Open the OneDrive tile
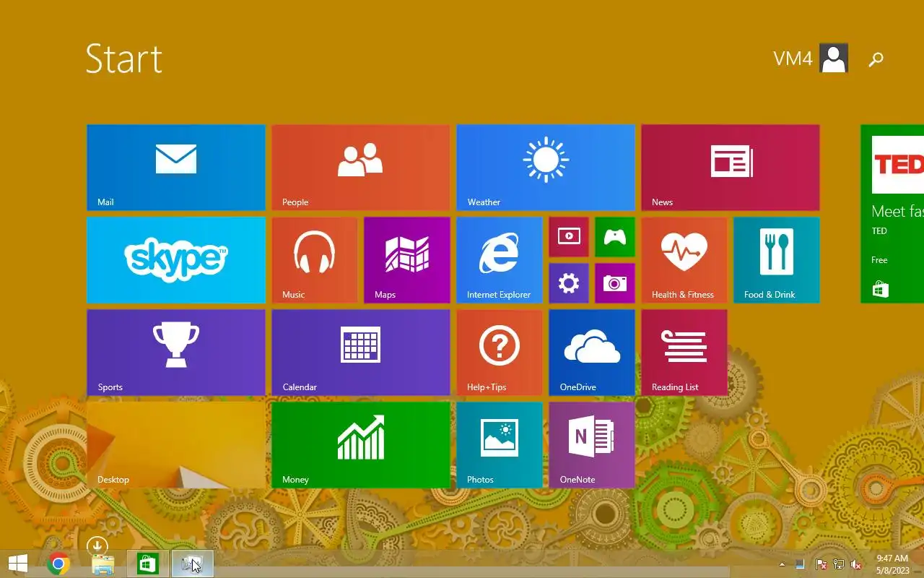 click(x=592, y=353)
